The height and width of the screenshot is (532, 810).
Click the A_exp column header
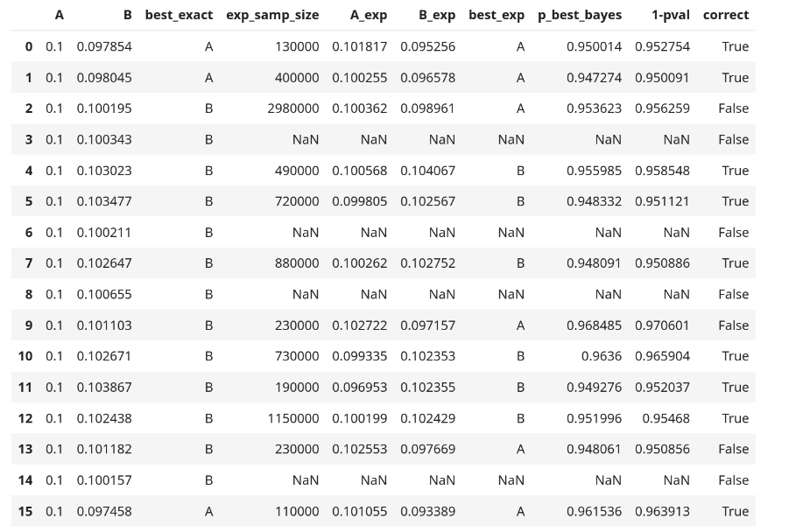pyautogui.click(x=369, y=16)
